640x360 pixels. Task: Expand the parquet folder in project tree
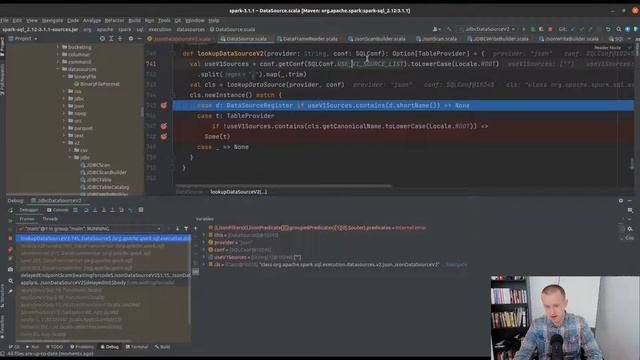(x=64, y=128)
